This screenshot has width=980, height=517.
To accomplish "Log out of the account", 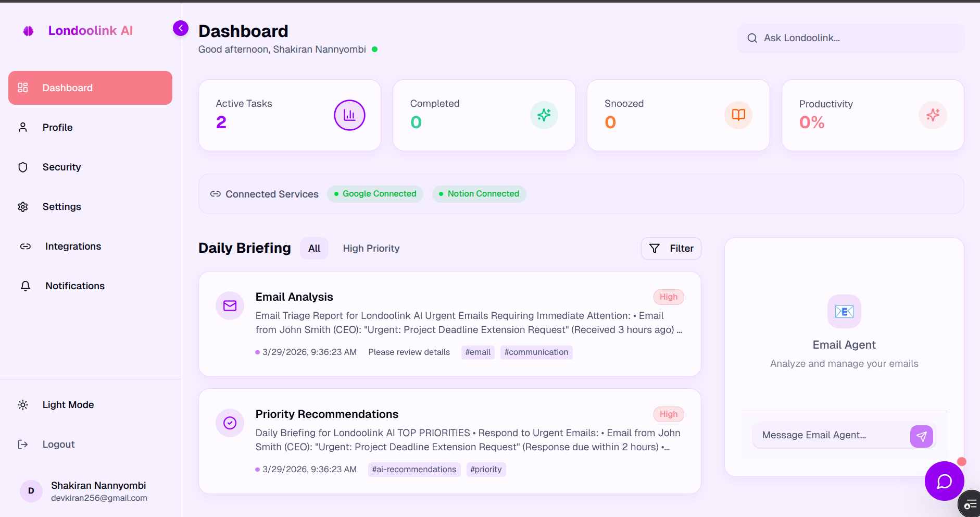I will pyautogui.click(x=90, y=444).
